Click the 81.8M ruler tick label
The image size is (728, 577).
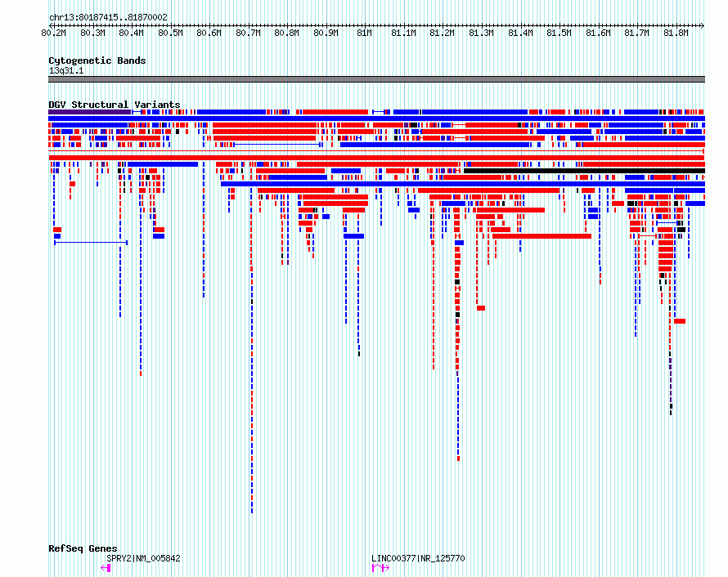click(x=676, y=33)
